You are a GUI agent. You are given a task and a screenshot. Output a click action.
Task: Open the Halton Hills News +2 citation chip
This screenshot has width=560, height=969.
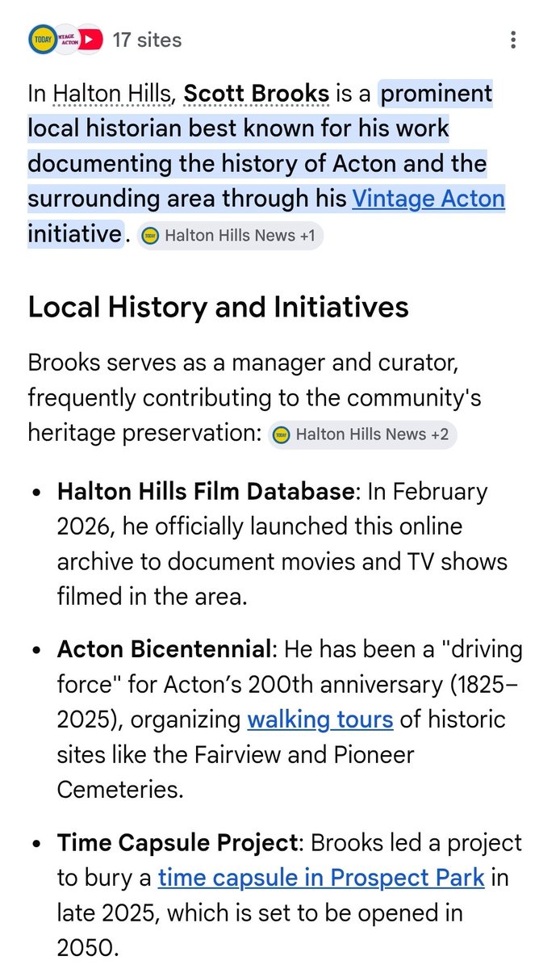click(x=362, y=434)
